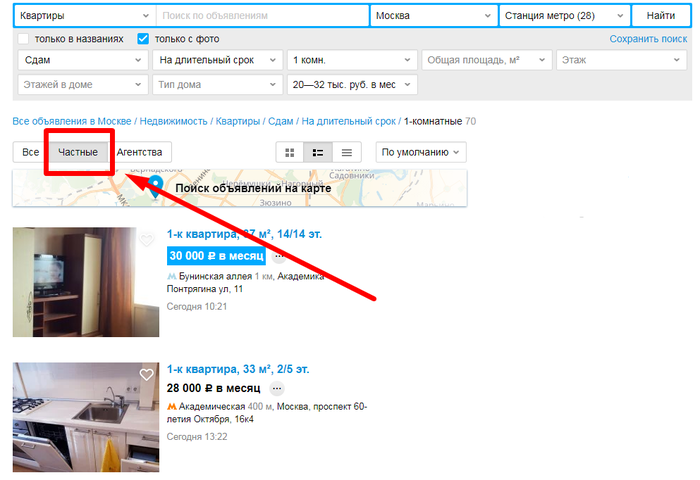
Task: Uncheck the 'только с фото' checkbox
Action: [143, 39]
